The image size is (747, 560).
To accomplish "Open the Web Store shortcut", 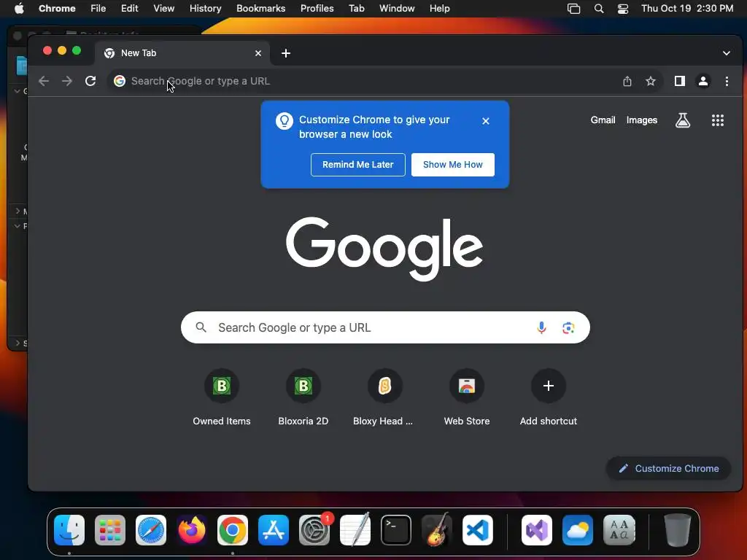I will (467, 397).
